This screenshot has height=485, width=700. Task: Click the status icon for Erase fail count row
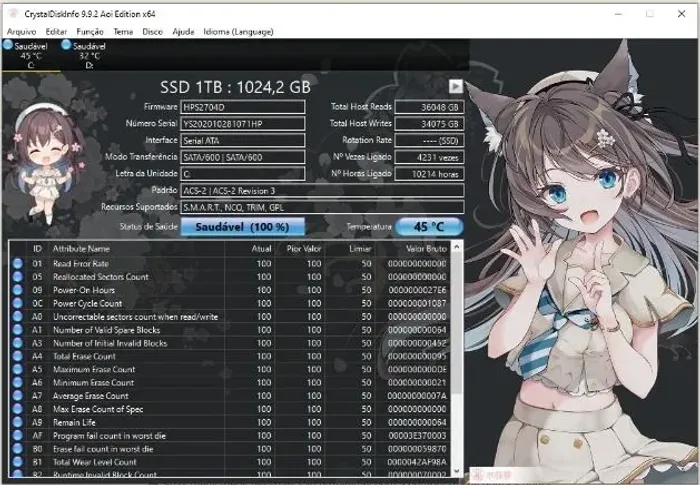pyautogui.click(x=17, y=449)
